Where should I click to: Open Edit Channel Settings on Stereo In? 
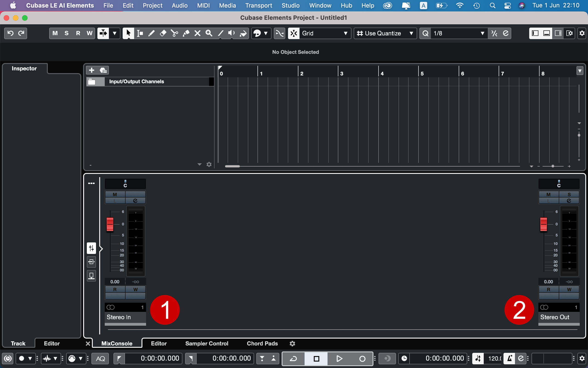(135, 201)
